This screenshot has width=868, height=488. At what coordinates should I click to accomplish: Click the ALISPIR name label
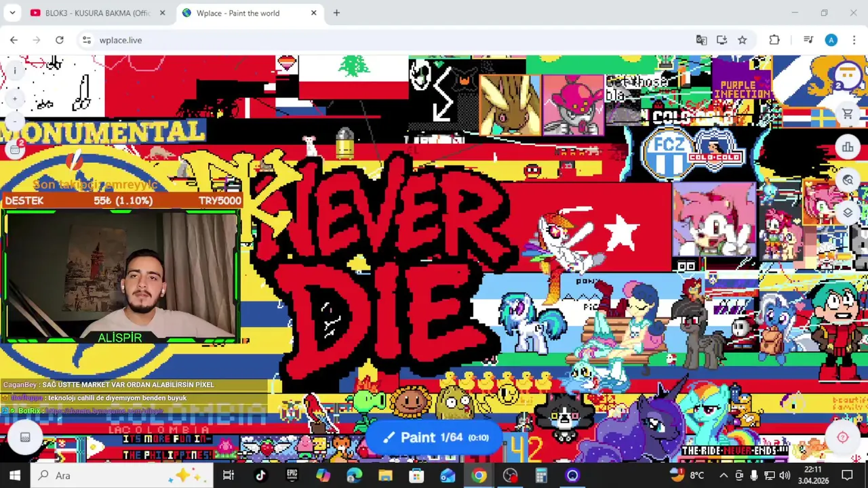coord(120,338)
